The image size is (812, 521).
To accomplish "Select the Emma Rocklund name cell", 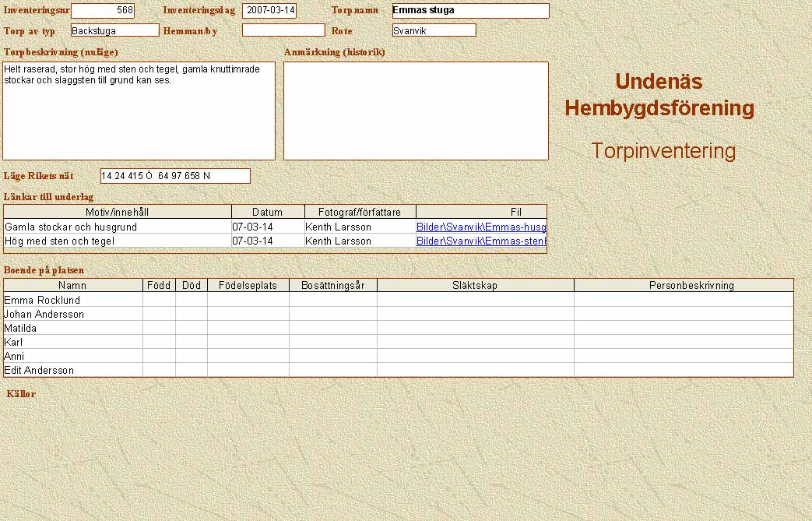I will [x=72, y=300].
